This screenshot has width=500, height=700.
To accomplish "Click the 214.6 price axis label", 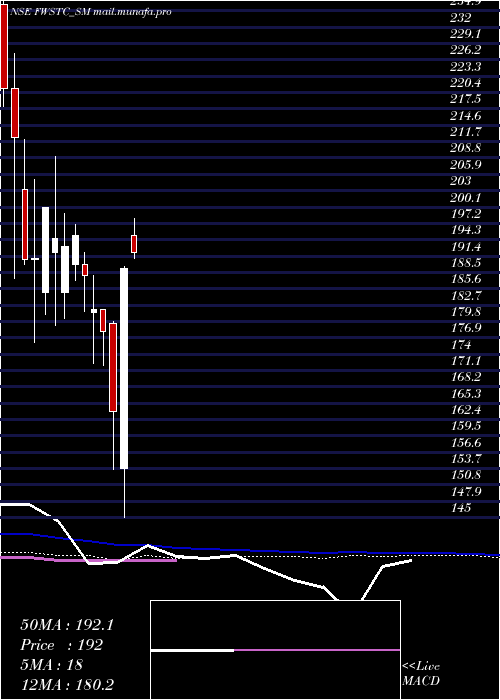I will (465, 116).
